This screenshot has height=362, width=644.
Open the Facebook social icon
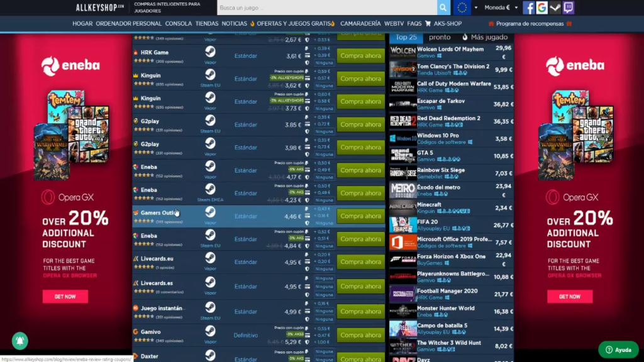click(x=528, y=8)
